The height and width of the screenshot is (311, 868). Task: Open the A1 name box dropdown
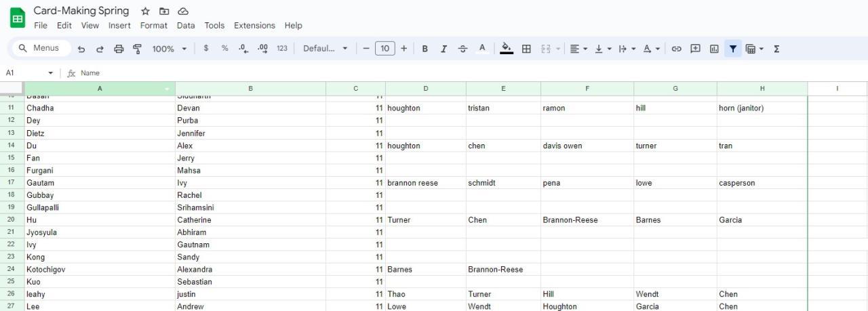click(50, 72)
